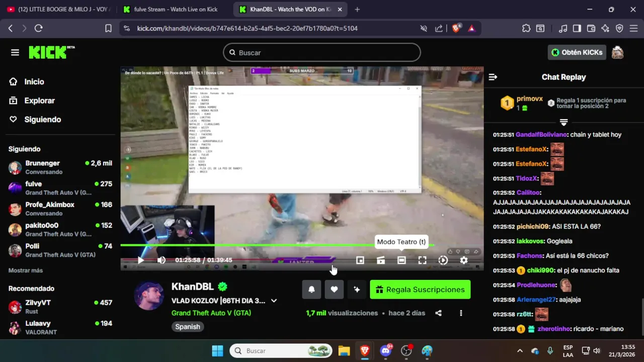
Task: Open KhanDBL channel avatar
Action: point(149,296)
